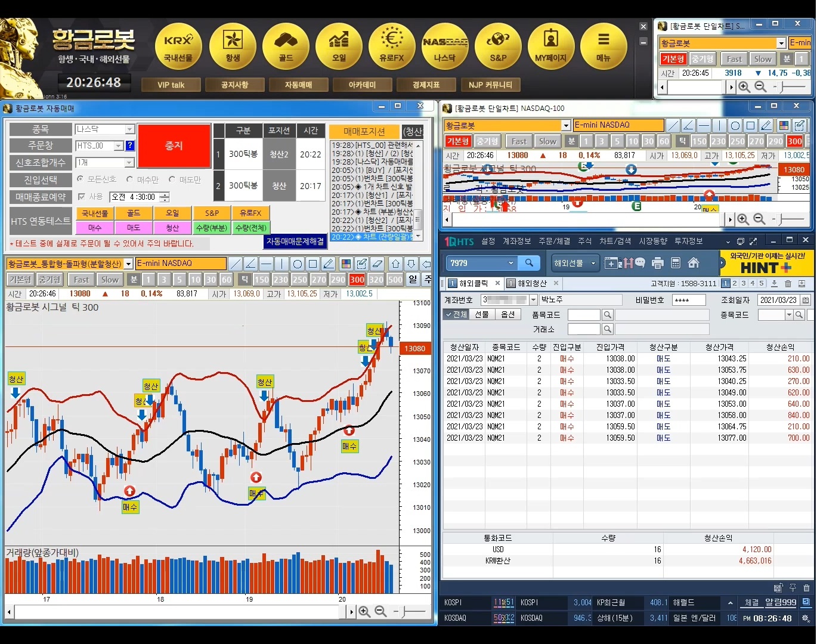Screen dimensions: 817x644
Task: Open the 7979 screen number dropdown
Action: [510, 263]
